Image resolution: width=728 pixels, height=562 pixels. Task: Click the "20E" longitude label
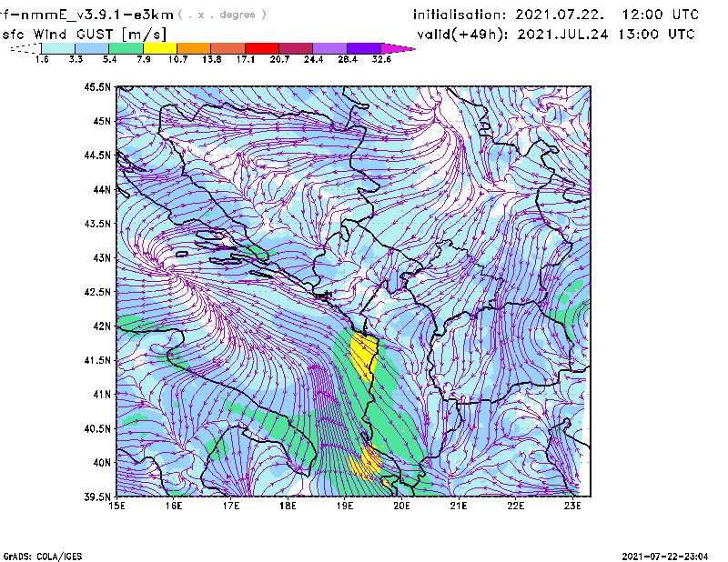coord(401,506)
